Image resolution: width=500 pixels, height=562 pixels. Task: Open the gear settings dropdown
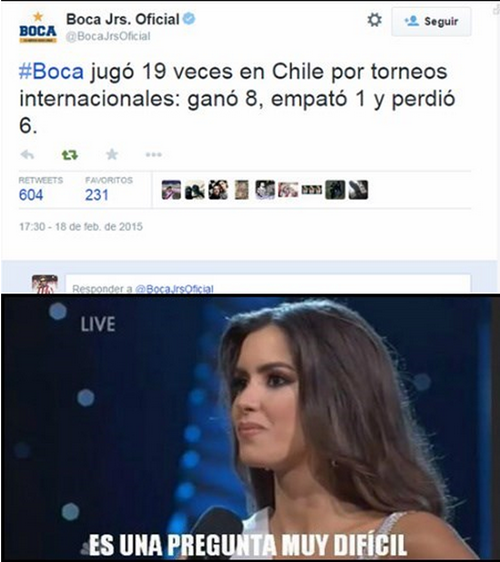(x=375, y=20)
